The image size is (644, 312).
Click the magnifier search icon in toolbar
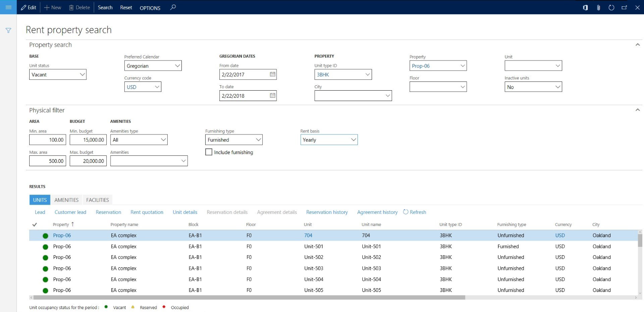(x=173, y=8)
